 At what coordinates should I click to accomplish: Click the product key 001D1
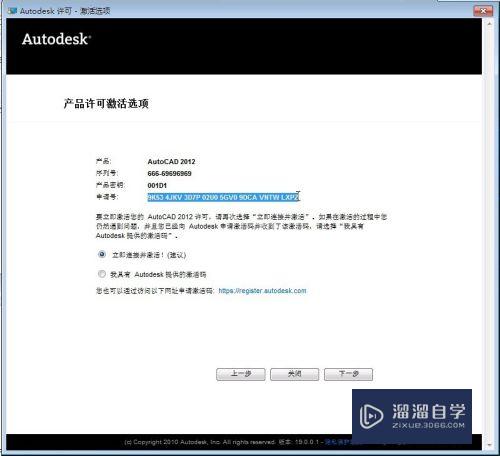(x=157, y=186)
